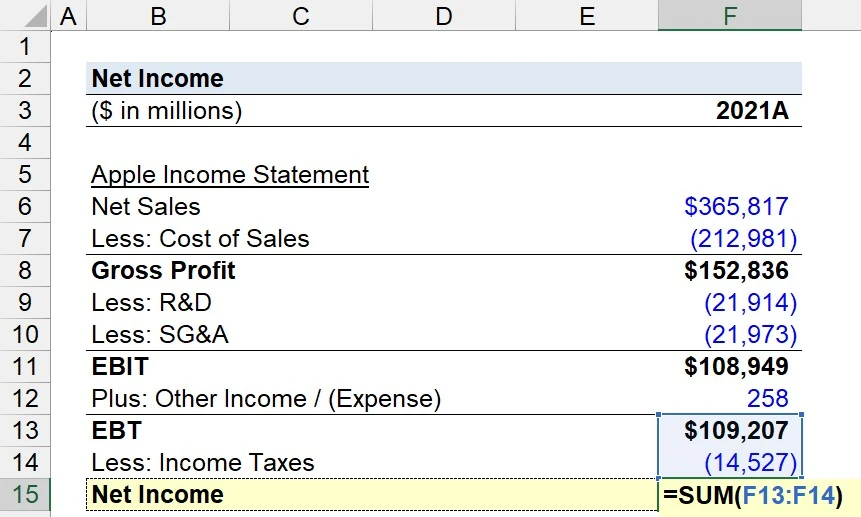Image resolution: width=861 pixels, height=517 pixels.
Task: Select column E header
Action: (x=587, y=15)
